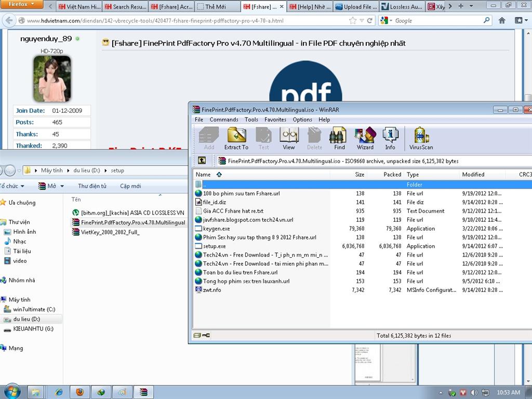
Task: Select KIEUANHTU (G:) drive in sidebar
Action: pos(33,328)
